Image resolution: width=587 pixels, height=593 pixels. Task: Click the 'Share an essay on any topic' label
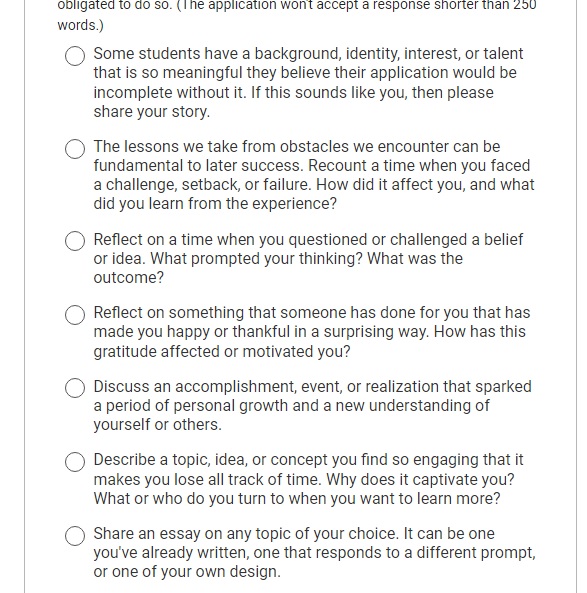pos(315,553)
